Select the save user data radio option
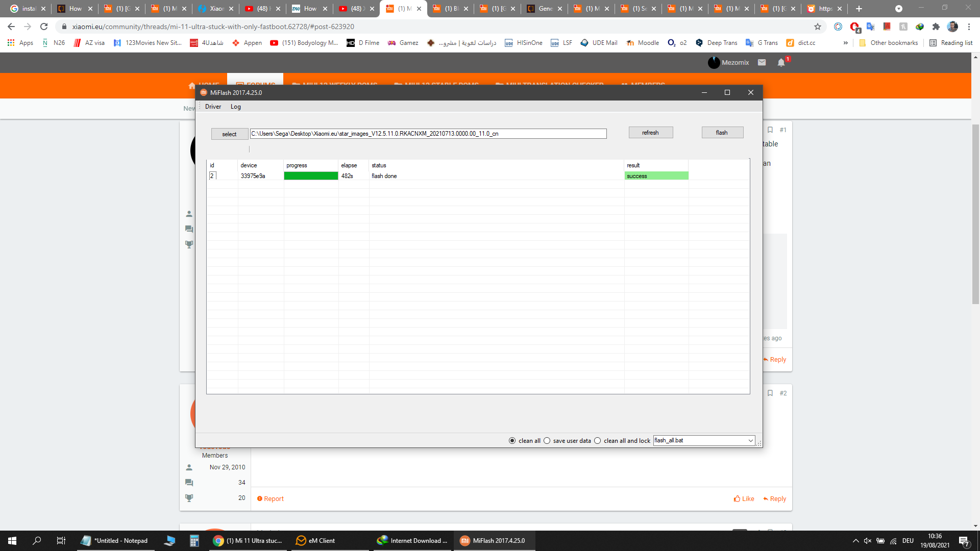Image resolution: width=980 pixels, height=551 pixels. coord(547,441)
